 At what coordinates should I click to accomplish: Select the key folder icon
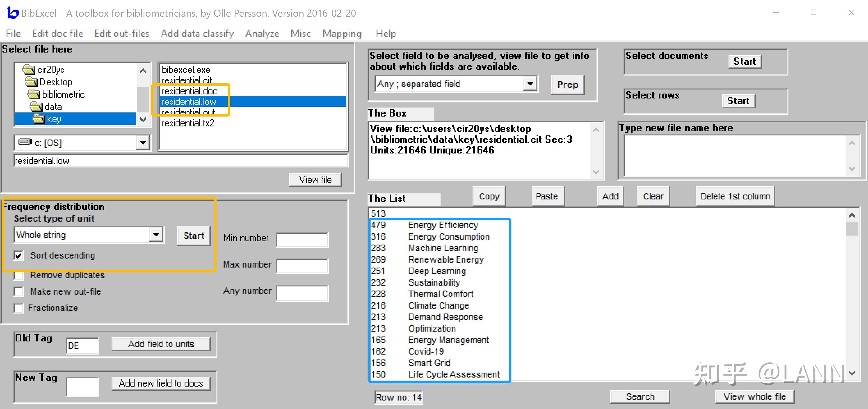(x=39, y=119)
